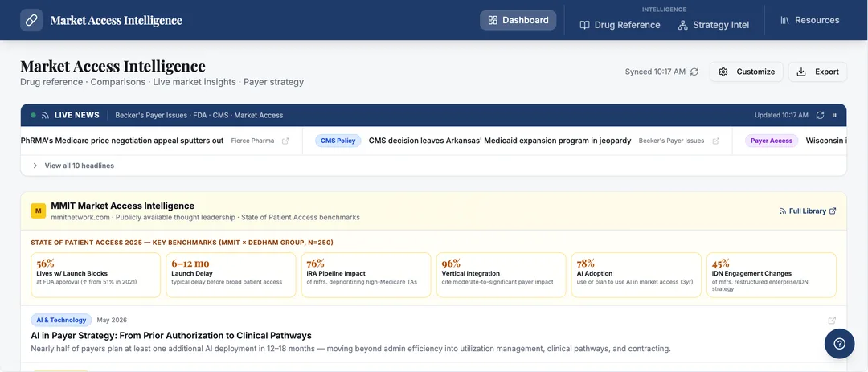Screen dimensions: 868x372
Task: Click the May 2026 article date
Action: pyautogui.click(x=112, y=320)
